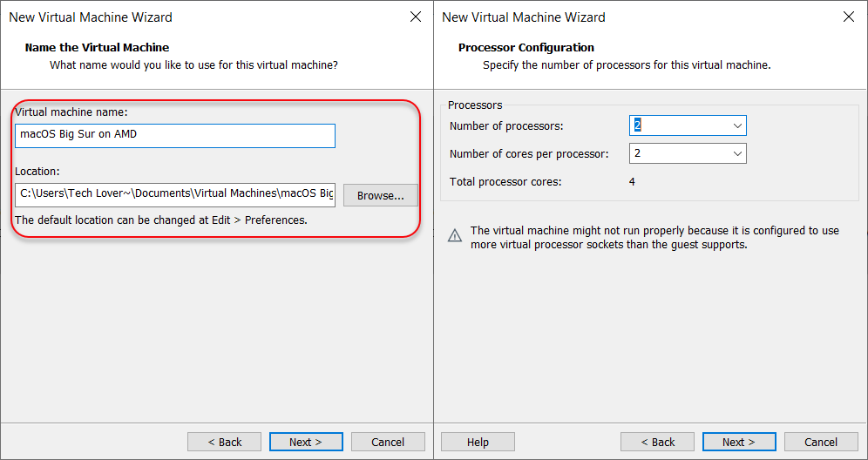
Task: Click 'Specify the number of processors' subtitle
Action: pyautogui.click(x=627, y=65)
